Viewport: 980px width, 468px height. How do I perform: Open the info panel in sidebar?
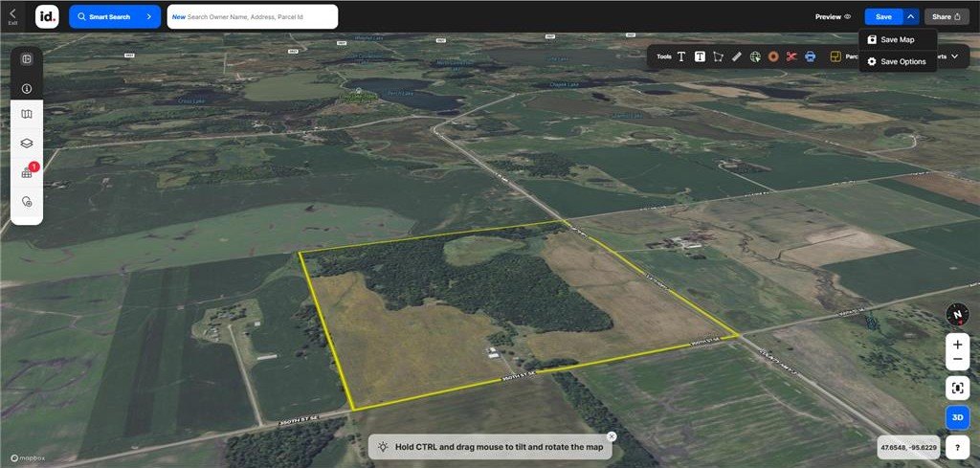click(27, 88)
